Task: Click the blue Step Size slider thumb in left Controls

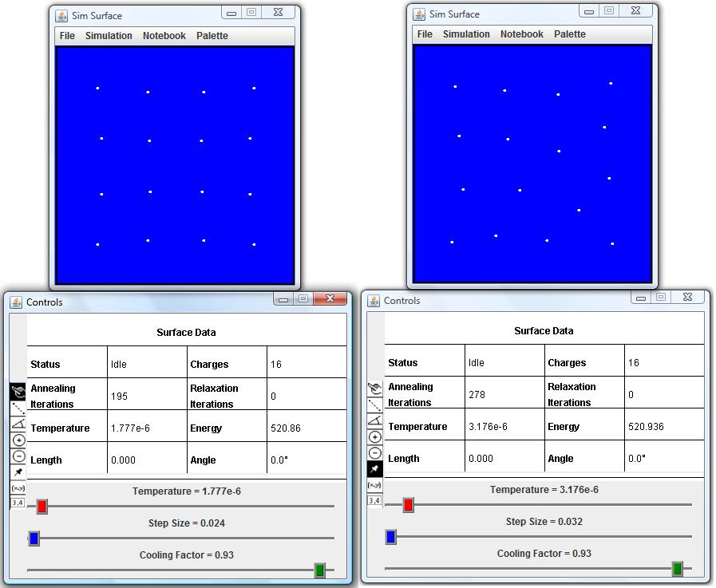Action: click(x=34, y=539)
